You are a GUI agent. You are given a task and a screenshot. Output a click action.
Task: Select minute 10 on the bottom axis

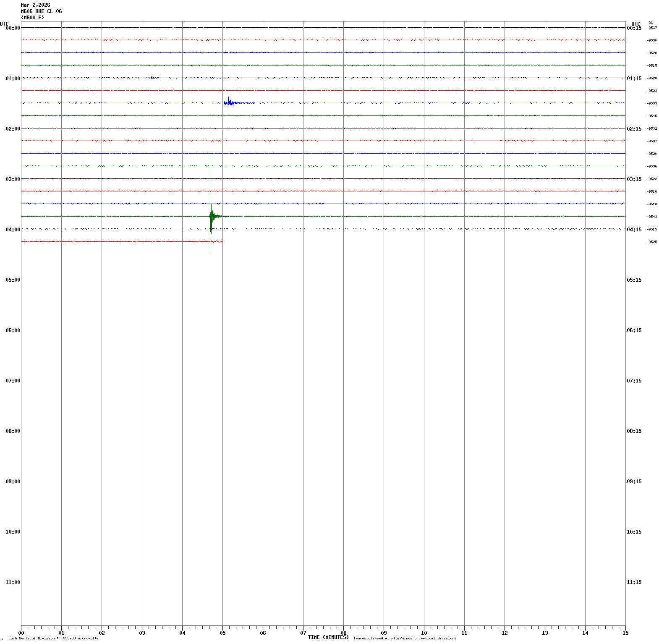click(424, 633)
